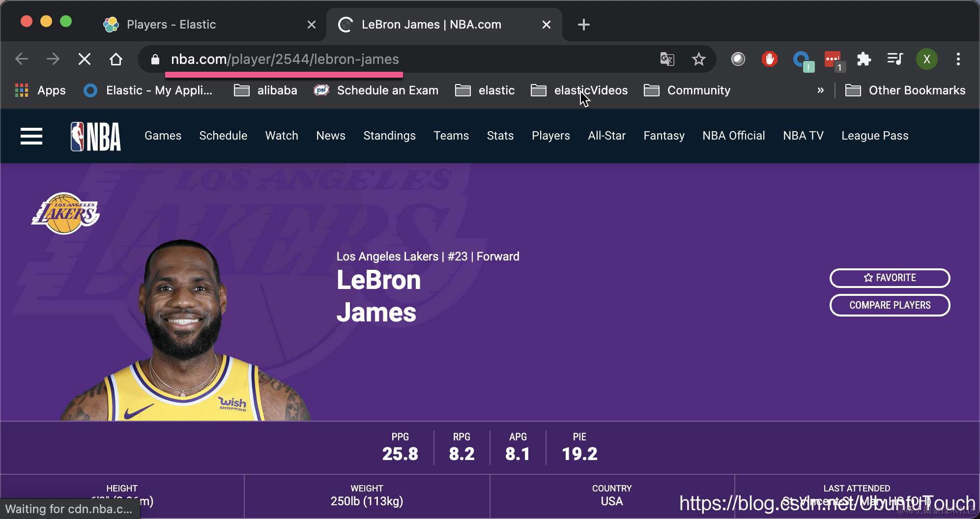Close the Players - Elastic tab
The height and width of the screenshot is (519, 980).
312,25
